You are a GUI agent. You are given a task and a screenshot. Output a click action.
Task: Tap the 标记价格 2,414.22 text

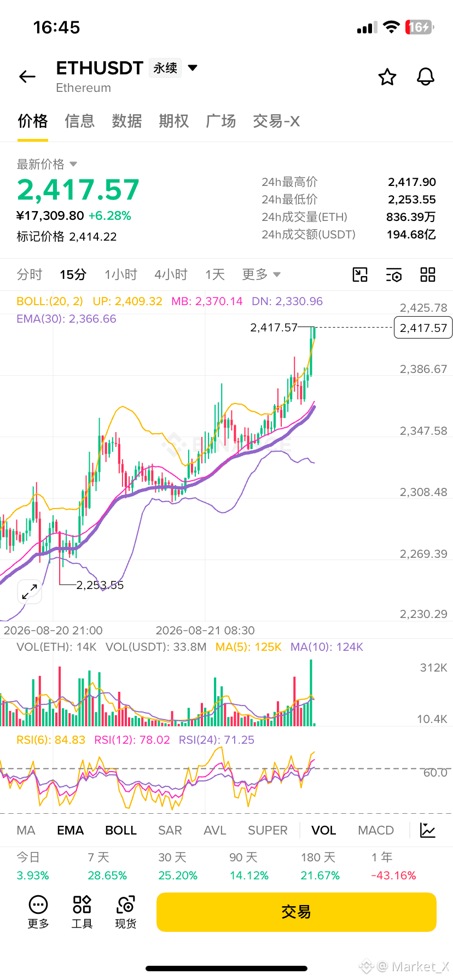[67, 236]
